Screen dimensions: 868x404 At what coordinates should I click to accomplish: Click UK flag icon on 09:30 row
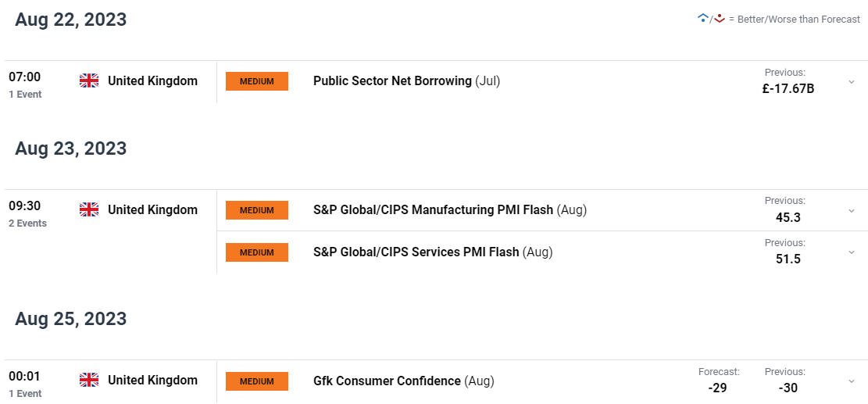[x=89, y=209]
